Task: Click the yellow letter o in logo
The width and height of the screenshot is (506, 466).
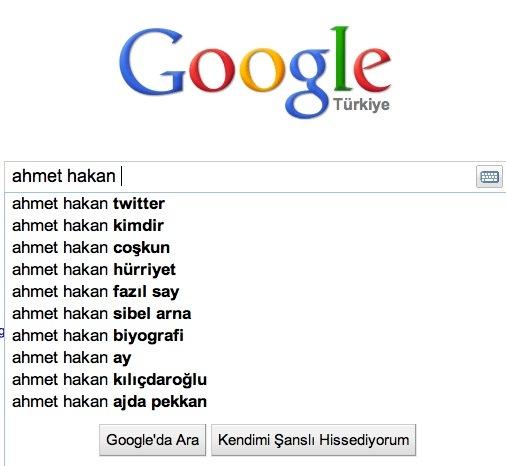Action: [x=262, y=70]
